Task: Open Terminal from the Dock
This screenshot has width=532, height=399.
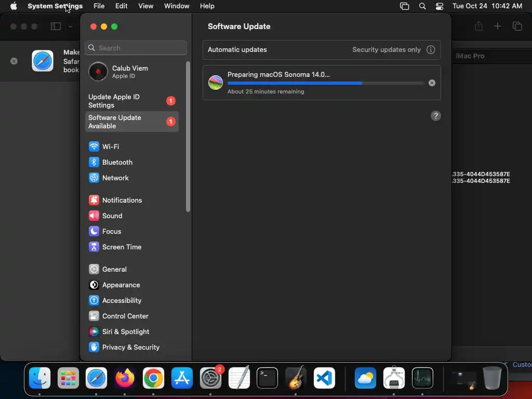Action: (x=268, y=378)
